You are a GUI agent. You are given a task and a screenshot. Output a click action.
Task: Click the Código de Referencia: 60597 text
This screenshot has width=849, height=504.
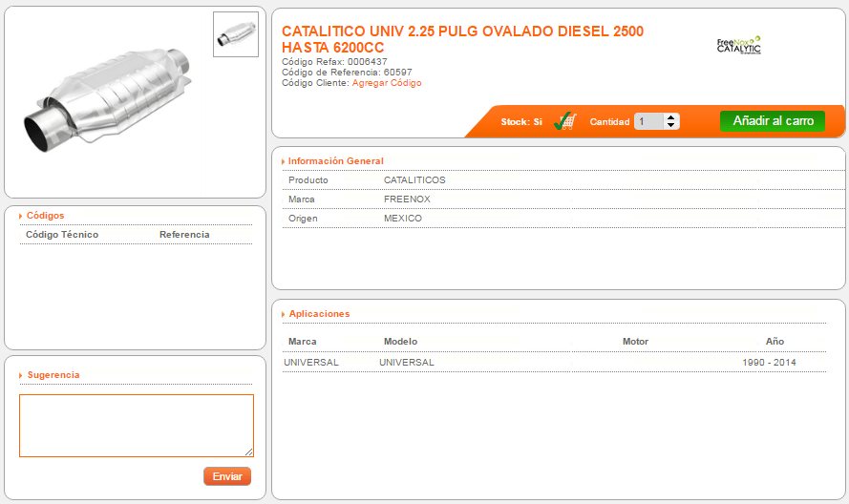click(x=347, y=72)
